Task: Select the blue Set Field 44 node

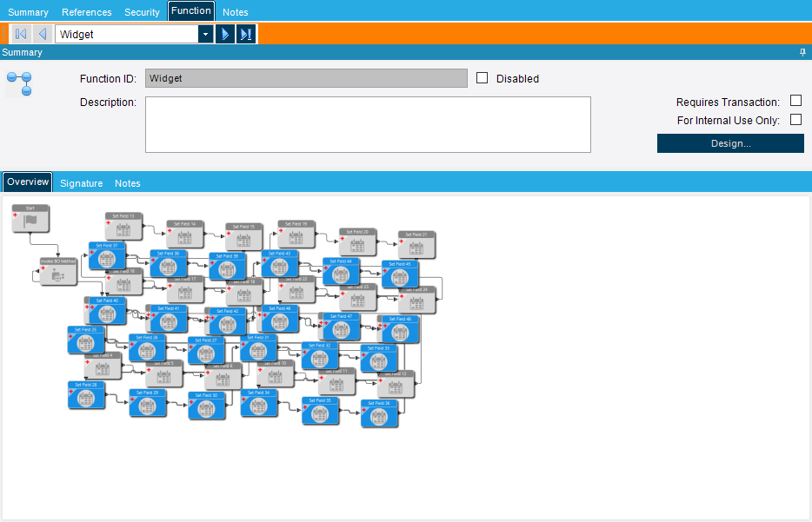Action: coord(341,271)
